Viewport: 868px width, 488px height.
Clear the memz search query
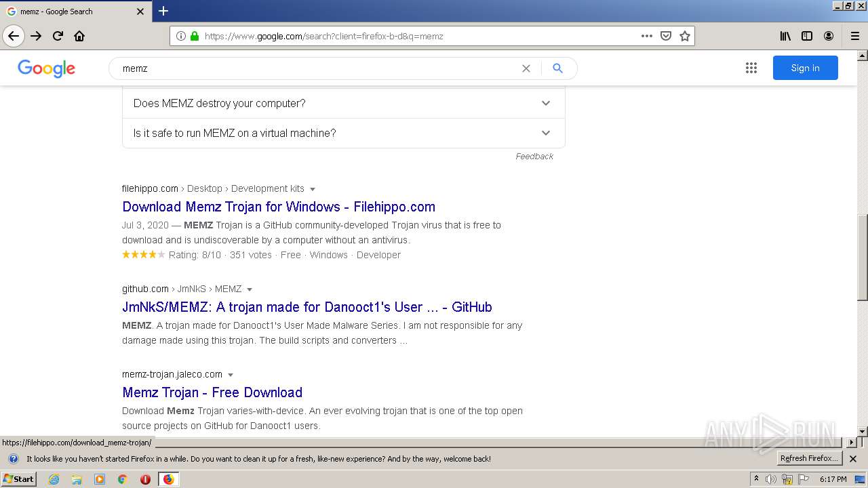coord(526,68)
